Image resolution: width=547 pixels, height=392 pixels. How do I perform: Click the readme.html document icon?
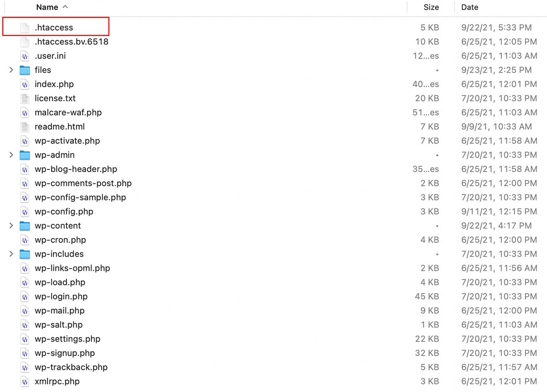[25, 126]
